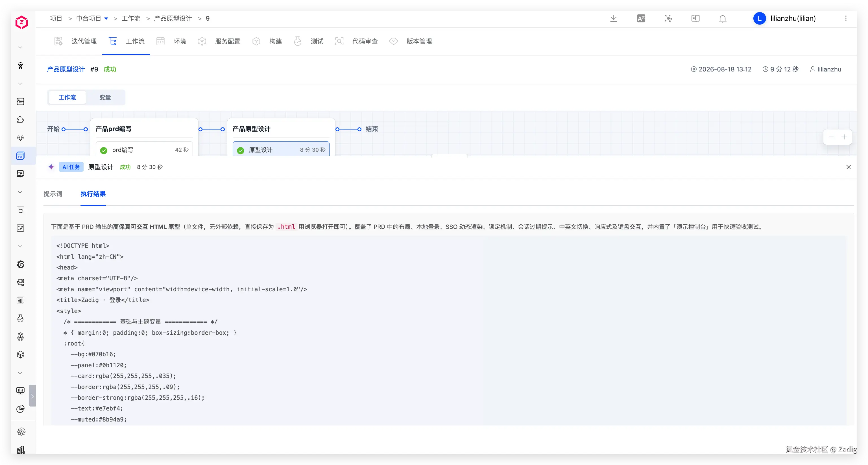This screenshot has height=465, width=868.
Task: Open the 构建 tab
Action: [267, 42]
